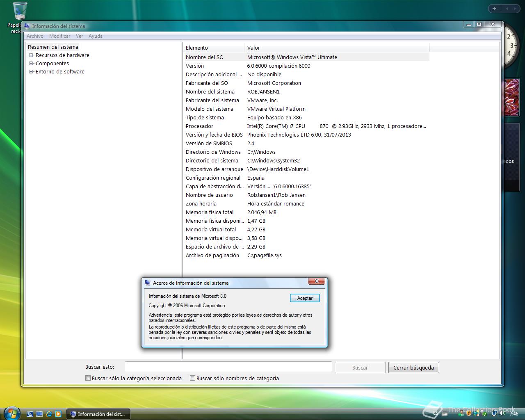Click Aceptar in the About dialog
Viewport: 525px width, 420px height.
(305, 298)
